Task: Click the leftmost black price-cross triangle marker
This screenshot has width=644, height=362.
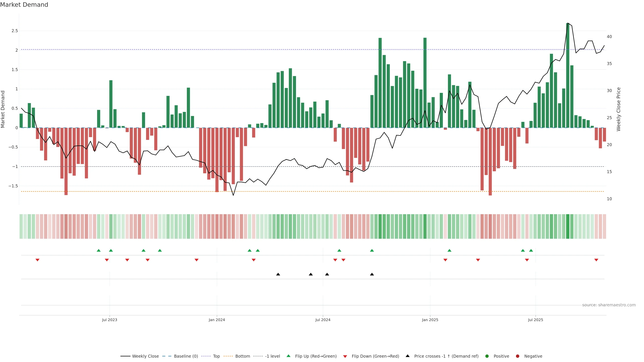Action: [278, 274]
